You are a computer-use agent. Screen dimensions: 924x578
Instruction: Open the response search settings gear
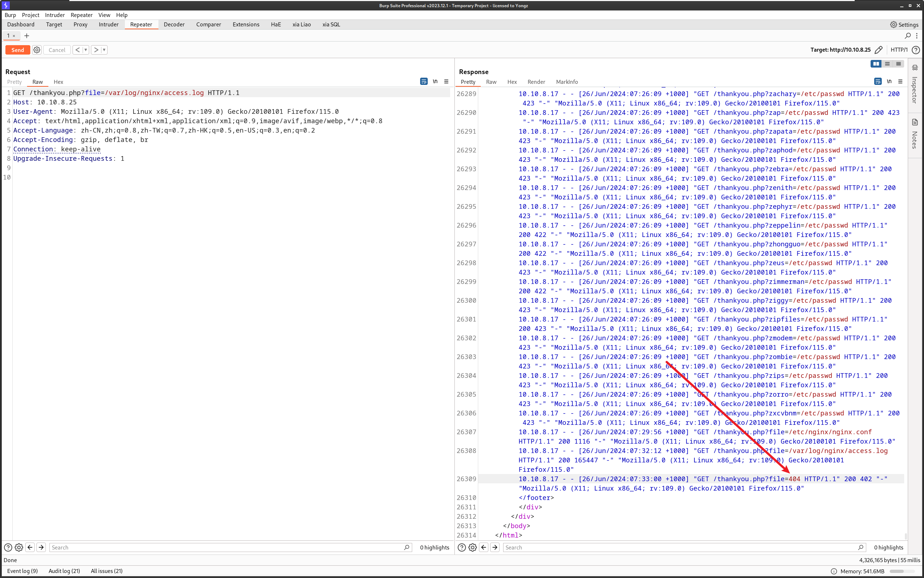(473, 547)
